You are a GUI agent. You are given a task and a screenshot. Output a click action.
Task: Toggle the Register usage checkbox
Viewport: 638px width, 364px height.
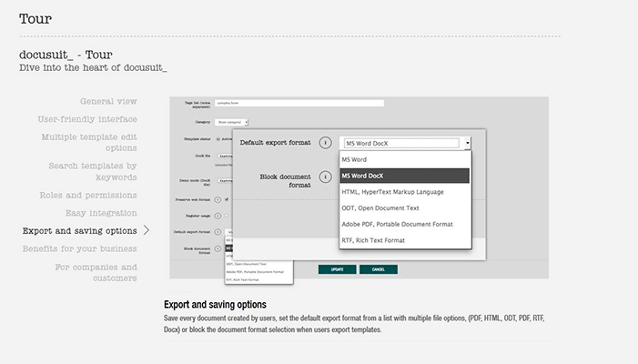pyautogui.click(x=227, y=216)
